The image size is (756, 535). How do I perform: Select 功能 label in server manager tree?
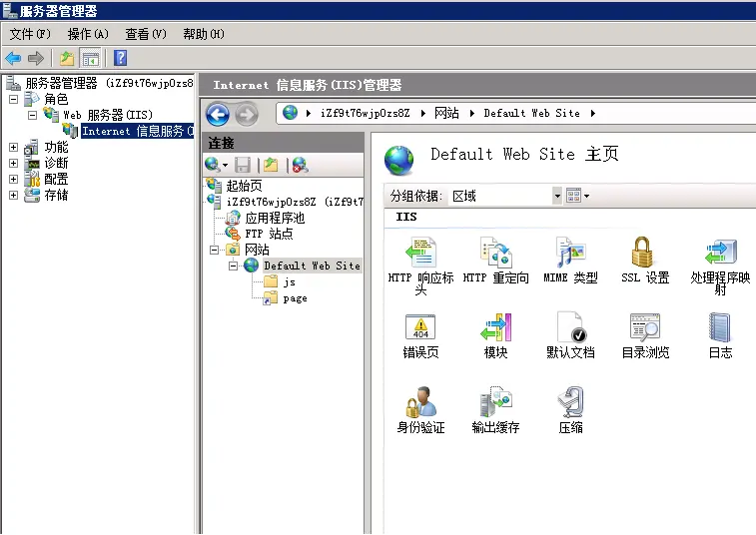56,147
